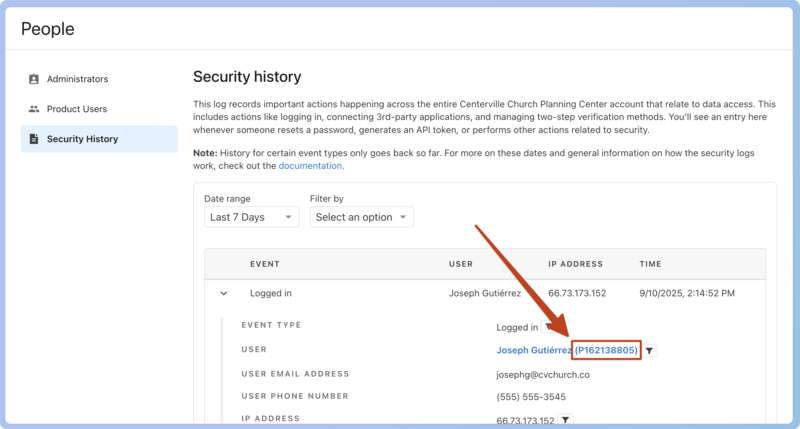This screenshot has height=429, width=800.
Task: Select the Security History sidebar item
Action: coord(99,139)
